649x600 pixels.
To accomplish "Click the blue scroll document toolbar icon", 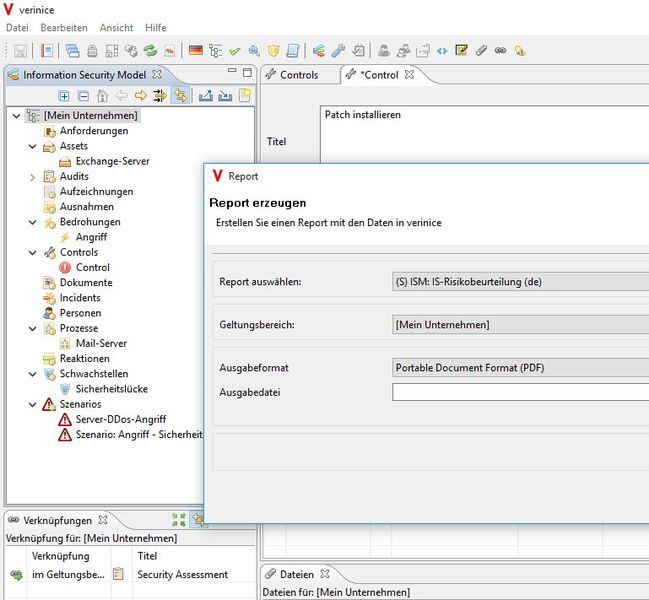I will tap(293, 51).
